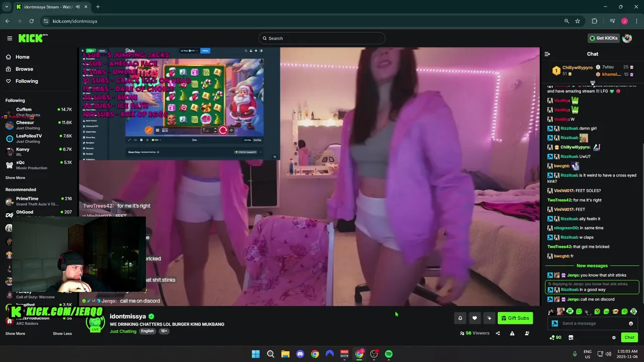View site information icon in address bar
The image size is (644, 362).
point(46,21)
